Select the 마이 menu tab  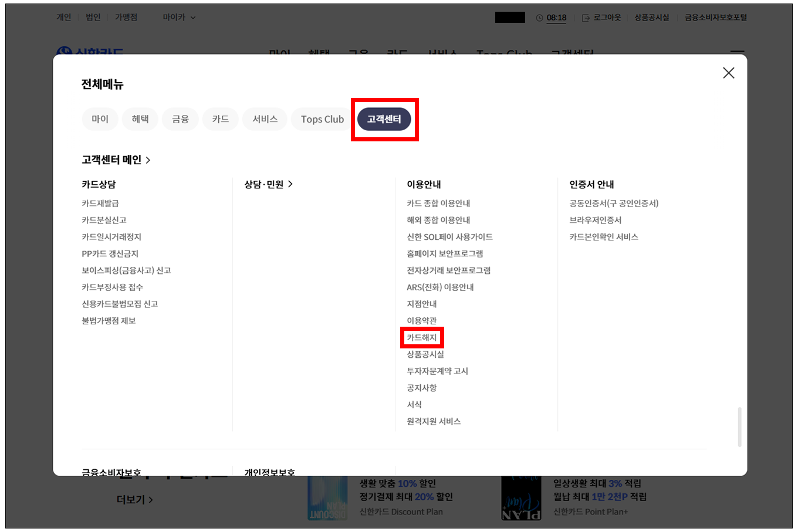pyautogui.click(x=100, y=119)
